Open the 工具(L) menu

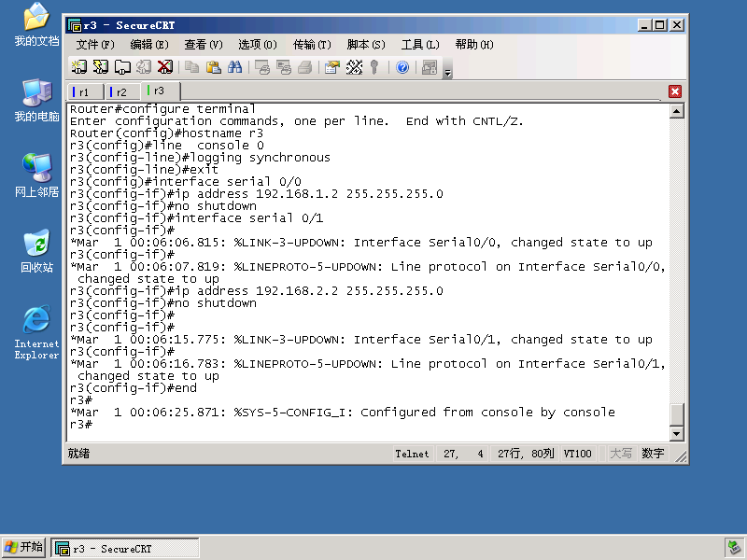pos(419,45)
